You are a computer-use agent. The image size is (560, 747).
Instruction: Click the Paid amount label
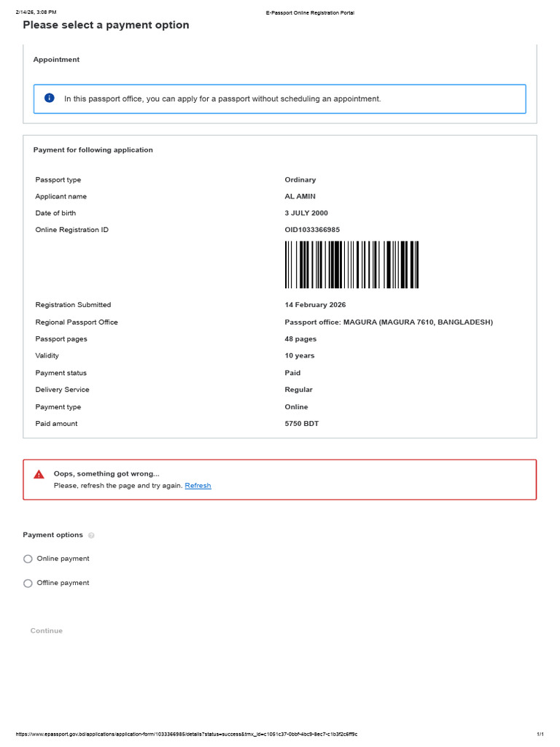(56, 424)
